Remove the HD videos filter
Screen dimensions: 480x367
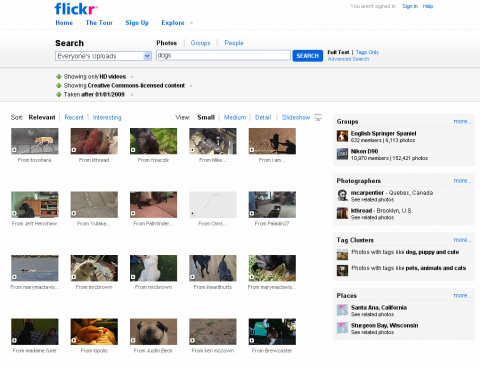tap(132, 77)
